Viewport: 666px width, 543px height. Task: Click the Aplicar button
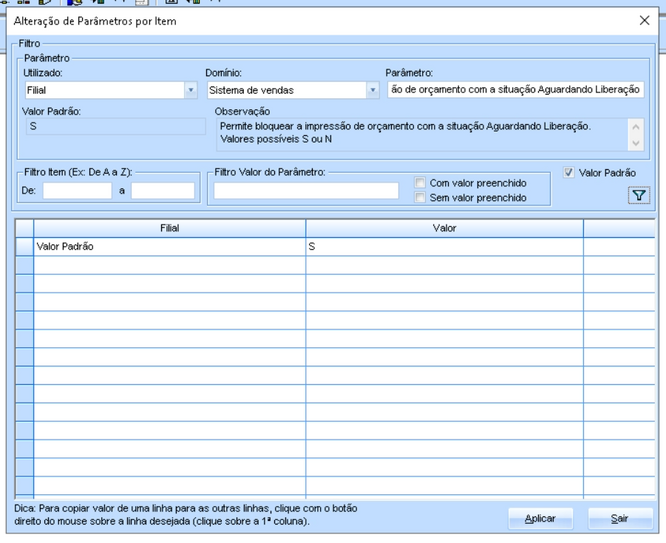tap(540, 518)
